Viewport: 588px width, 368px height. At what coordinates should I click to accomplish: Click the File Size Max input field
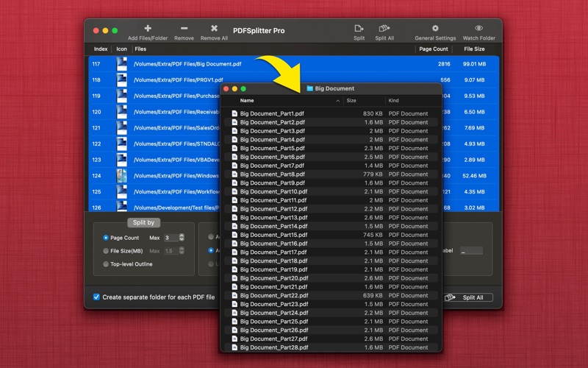coord(171,251)
